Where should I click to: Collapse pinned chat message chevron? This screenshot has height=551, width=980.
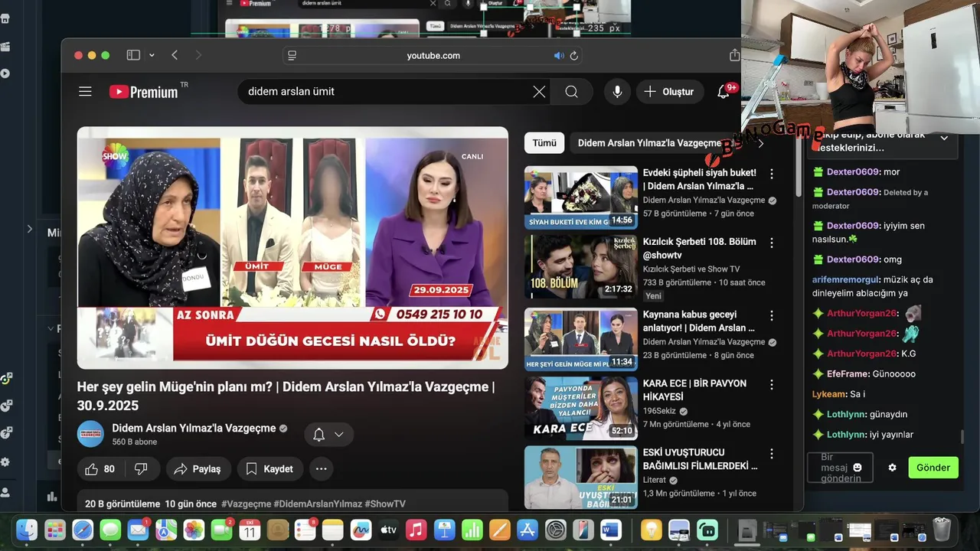click(x=944, y=139)
